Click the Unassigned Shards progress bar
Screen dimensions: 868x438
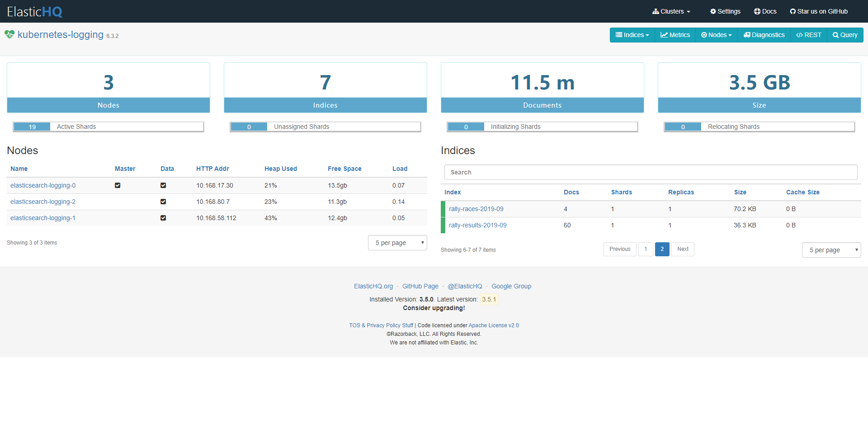coord(325,127)
